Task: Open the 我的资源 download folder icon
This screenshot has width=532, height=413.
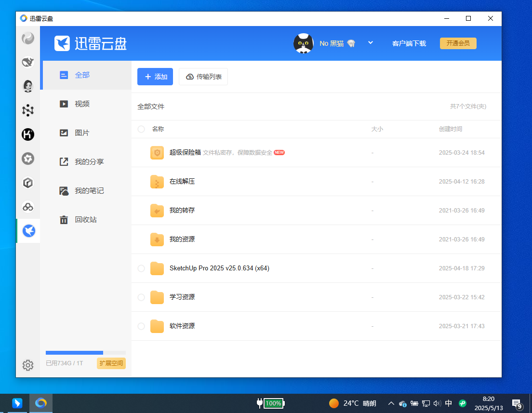Action: (x=157, y=239)
